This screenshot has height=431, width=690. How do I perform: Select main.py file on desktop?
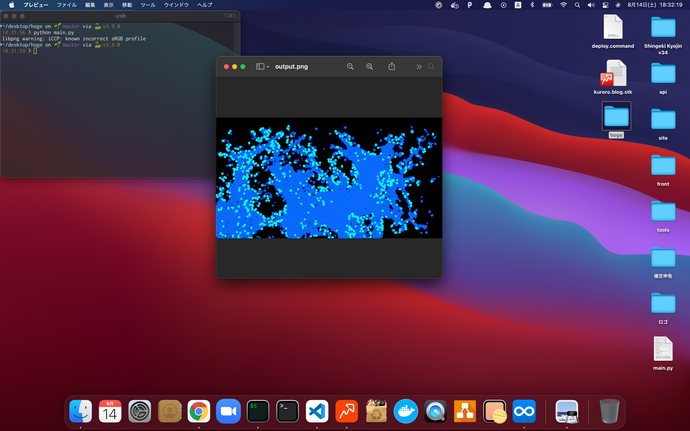click(x=663, y=353)
